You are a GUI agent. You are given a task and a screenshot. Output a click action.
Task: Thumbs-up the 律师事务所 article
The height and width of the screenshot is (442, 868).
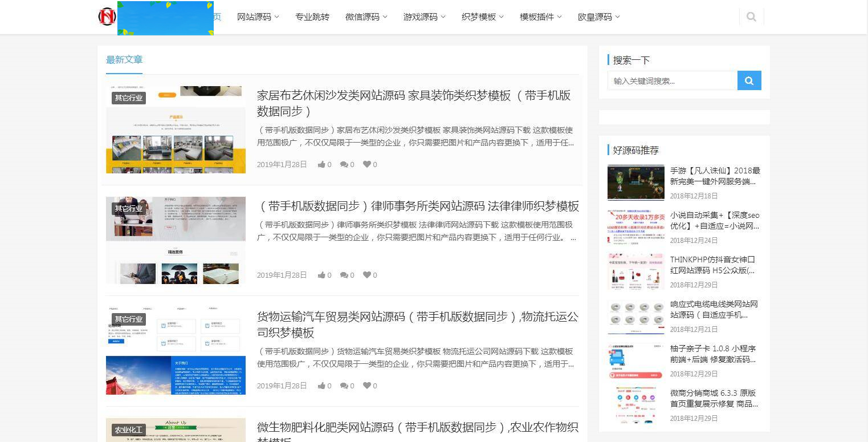click(x=322, y=275)
